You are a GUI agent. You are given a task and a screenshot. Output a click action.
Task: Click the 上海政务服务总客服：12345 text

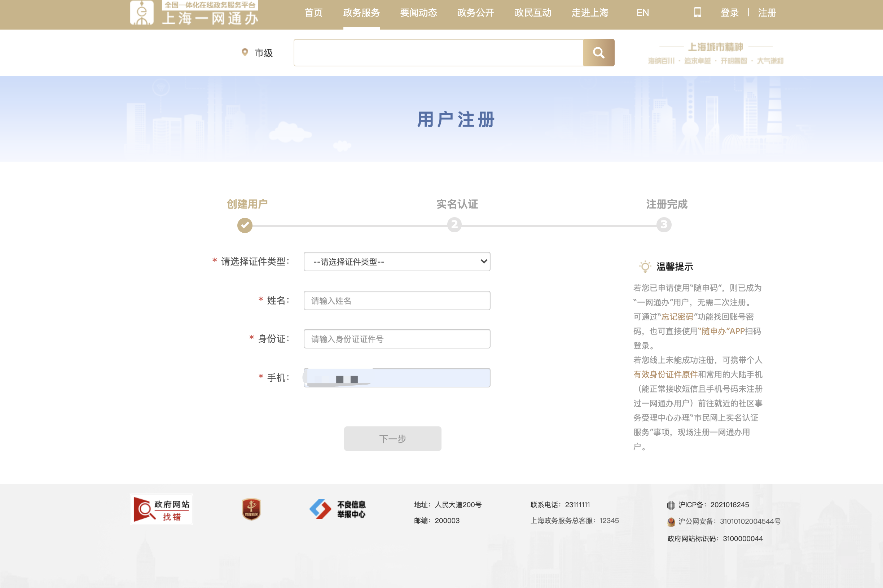574,521
